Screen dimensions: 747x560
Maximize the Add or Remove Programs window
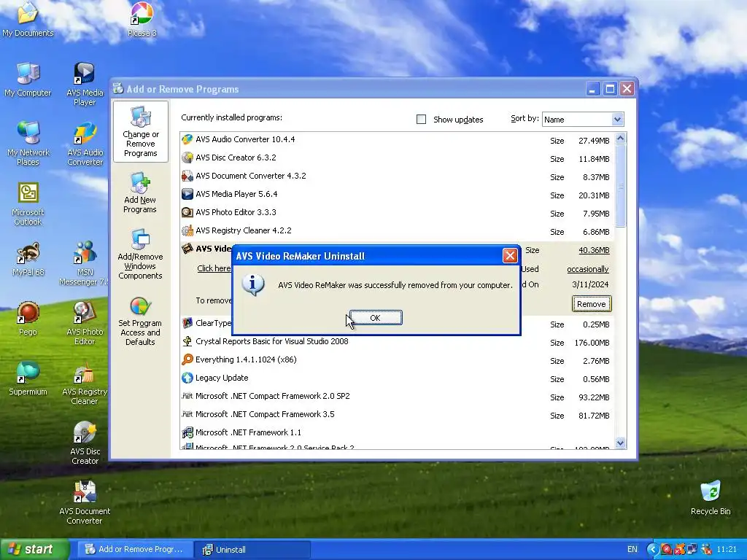(x=610, y=89)
